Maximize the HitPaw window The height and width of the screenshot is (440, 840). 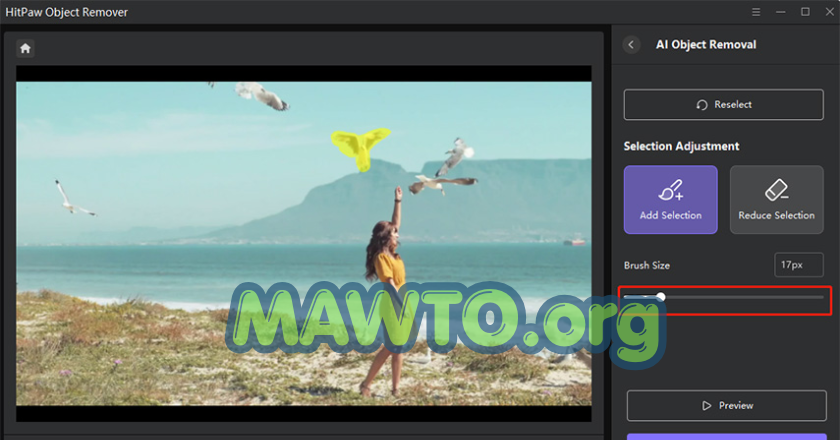[x=805, y=12]
